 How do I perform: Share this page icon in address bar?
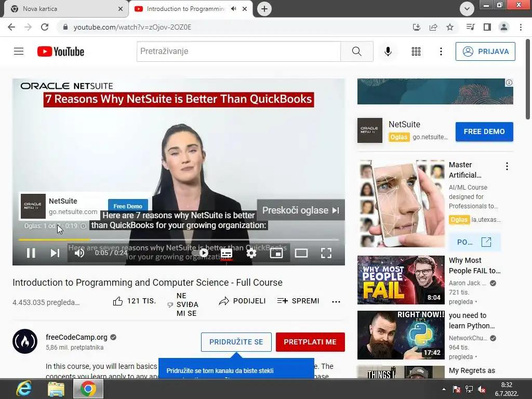coord(433,27)
